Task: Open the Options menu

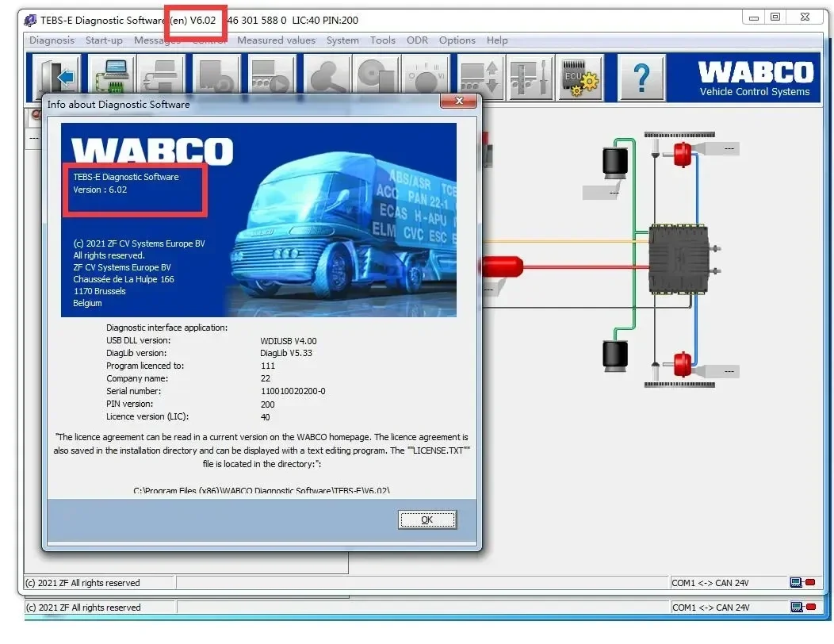Action: tap(457, 40)
